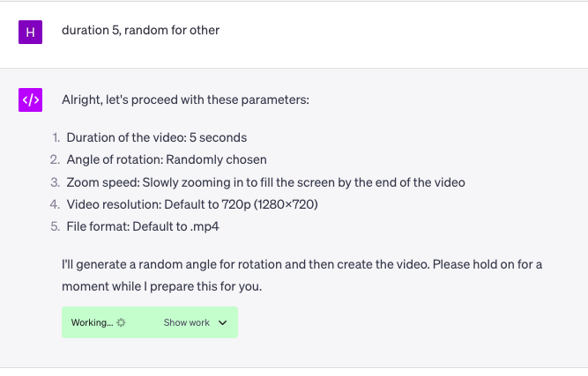Click the purple H user avatar
Viewport: 588px width, 376px height.
(x=30, y=33)
